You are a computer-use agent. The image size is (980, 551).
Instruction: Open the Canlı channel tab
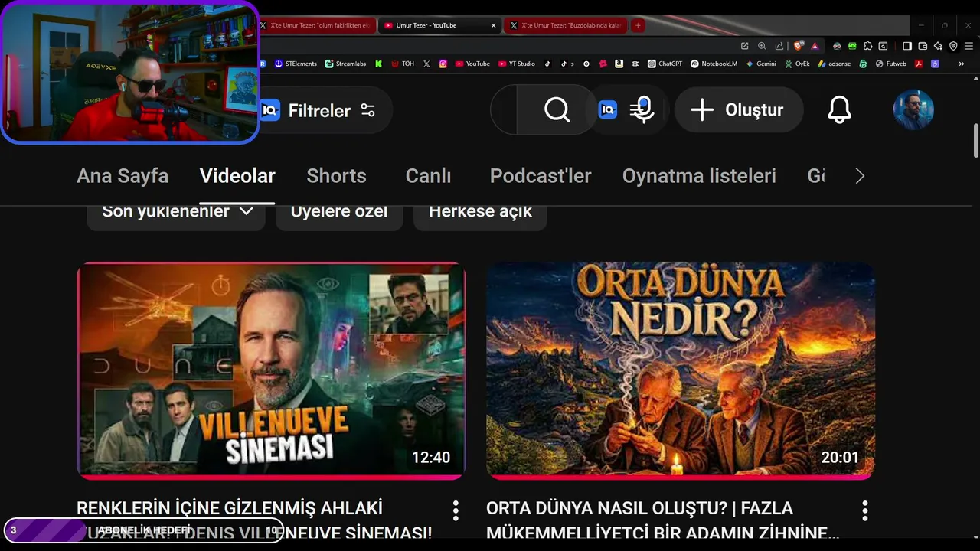428,176
